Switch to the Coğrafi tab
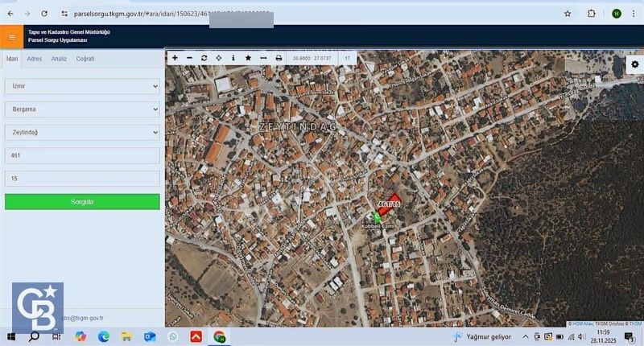Image resolution: width=644 pixels, height=346 pixels. click(x=85, y=59)
